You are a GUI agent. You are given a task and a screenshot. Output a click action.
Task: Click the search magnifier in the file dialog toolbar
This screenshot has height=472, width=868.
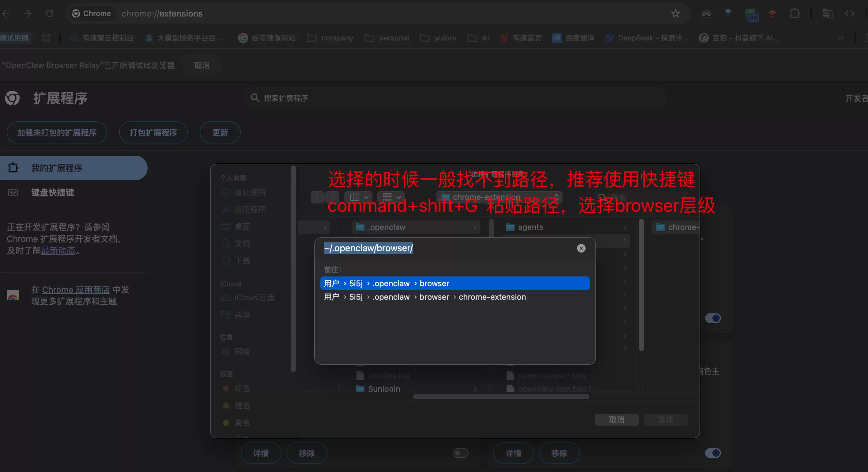(x=602, y=197)
